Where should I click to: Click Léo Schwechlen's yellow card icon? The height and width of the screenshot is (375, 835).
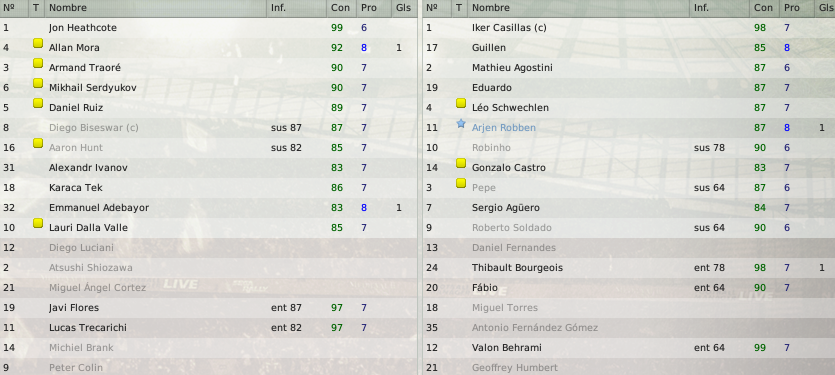(461, 103)
